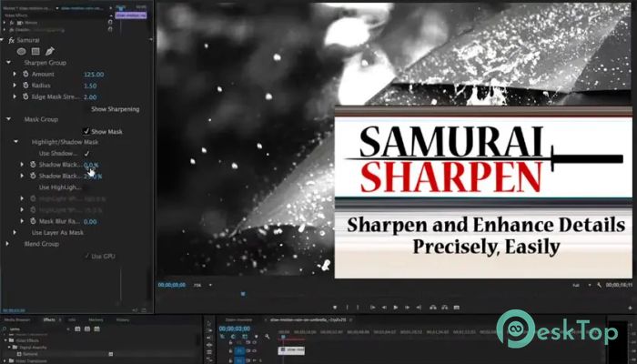Toggle the Use GPU checkbox
The image size is (637, 364).
(87, 256)
